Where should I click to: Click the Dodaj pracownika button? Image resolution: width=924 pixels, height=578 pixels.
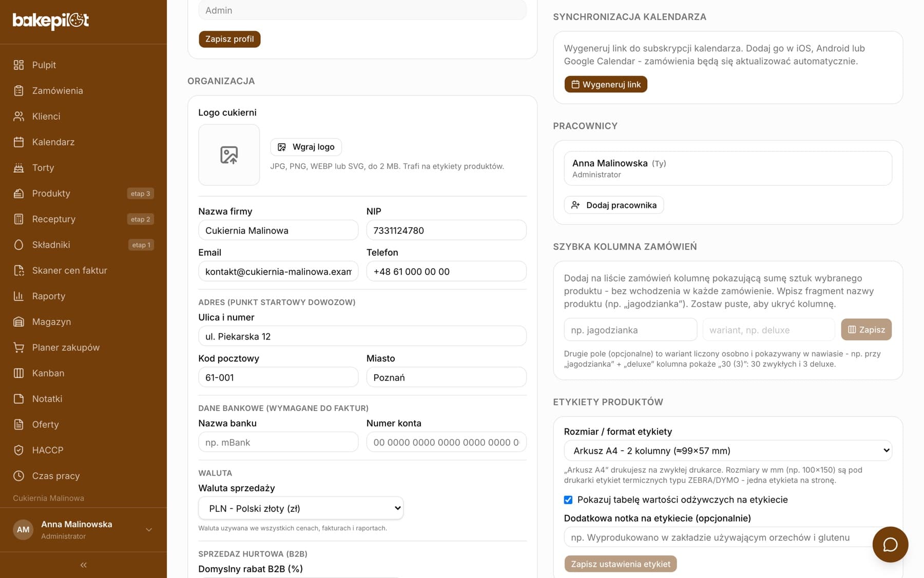pos(614,205)
